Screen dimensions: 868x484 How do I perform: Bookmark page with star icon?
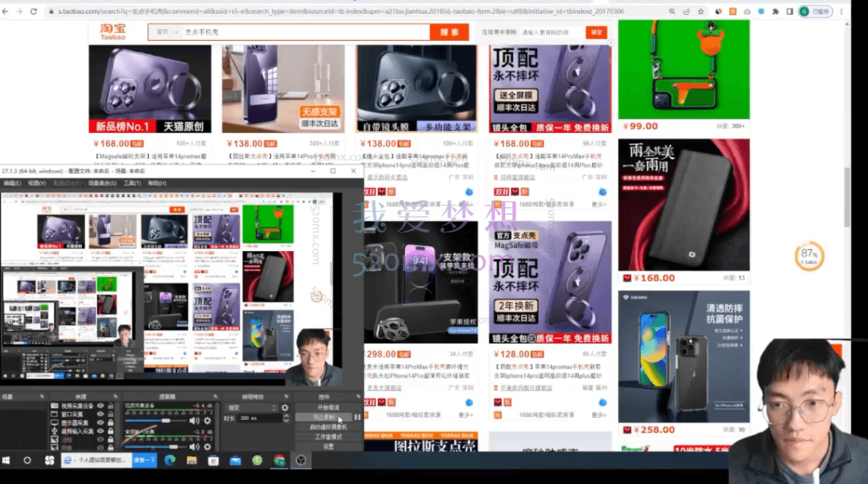[x=701, y=11]
